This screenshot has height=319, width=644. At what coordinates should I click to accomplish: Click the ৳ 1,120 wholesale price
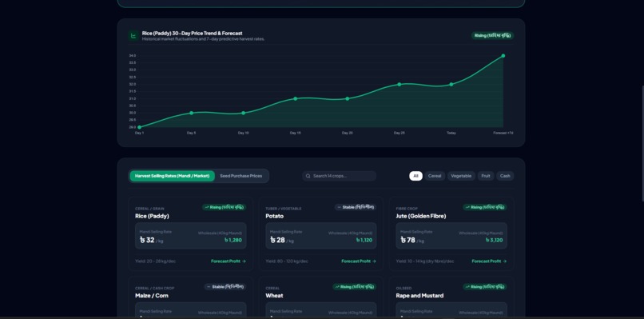[x=364, y=240]
